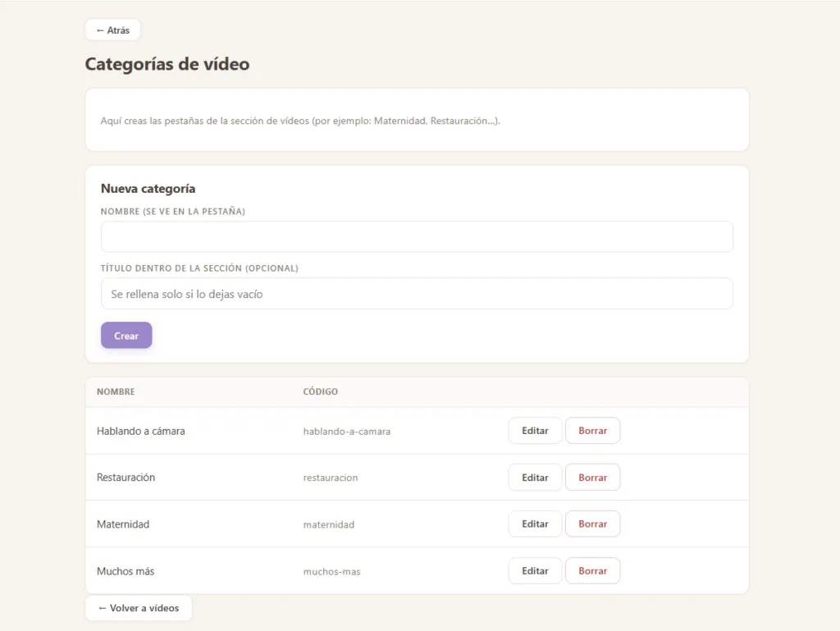Image resolution: width=840 pixels, height=631 pixels.
Task: Click the NOMBRE (SE VE EN LA PESTAÑA) label
Action: click(173, 212)
